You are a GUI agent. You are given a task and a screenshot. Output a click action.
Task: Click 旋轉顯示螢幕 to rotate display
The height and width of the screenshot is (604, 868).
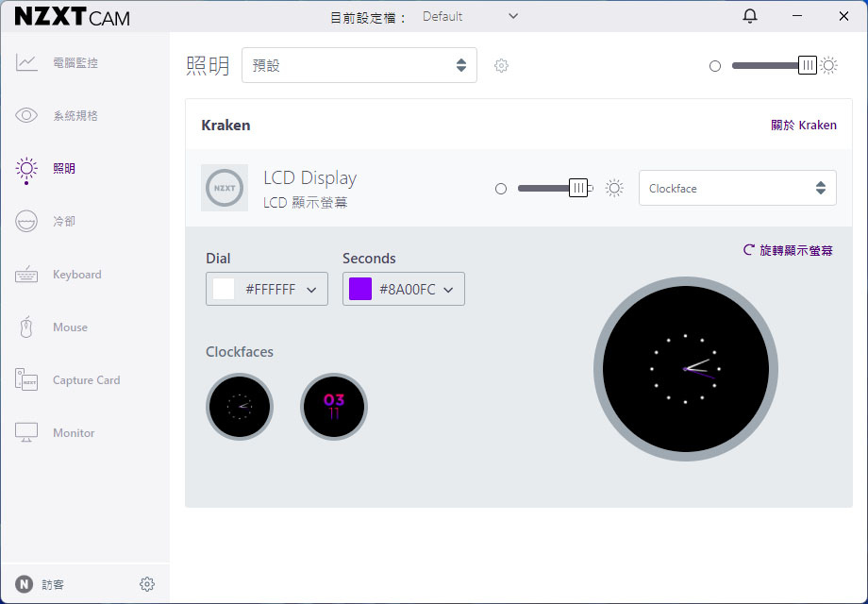click(x=788, y=250)
